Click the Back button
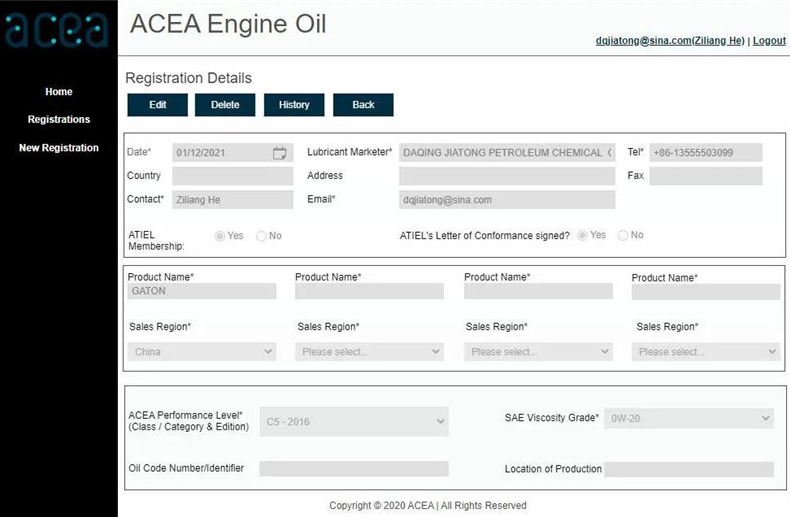The width and height of the screenshot is (790, 517). (x=363, y=105)
